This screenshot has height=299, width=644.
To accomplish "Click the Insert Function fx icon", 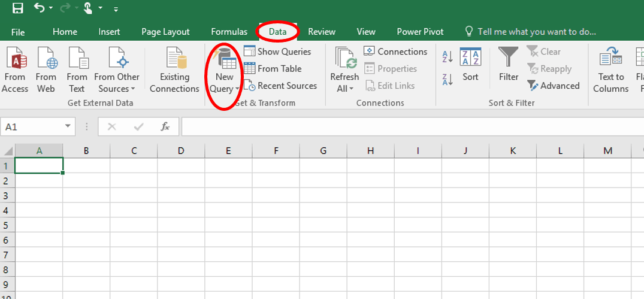I will (165, 127).
